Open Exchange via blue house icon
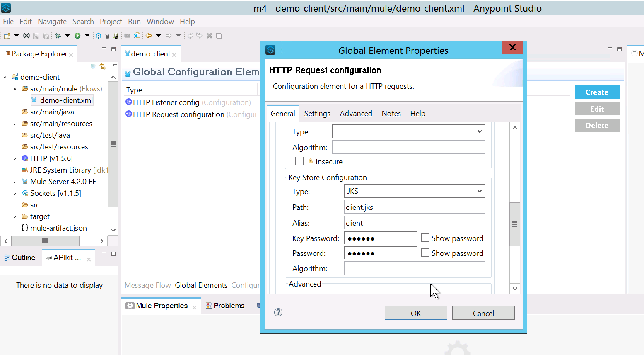The image size is (644, 355). pos(98,36)
